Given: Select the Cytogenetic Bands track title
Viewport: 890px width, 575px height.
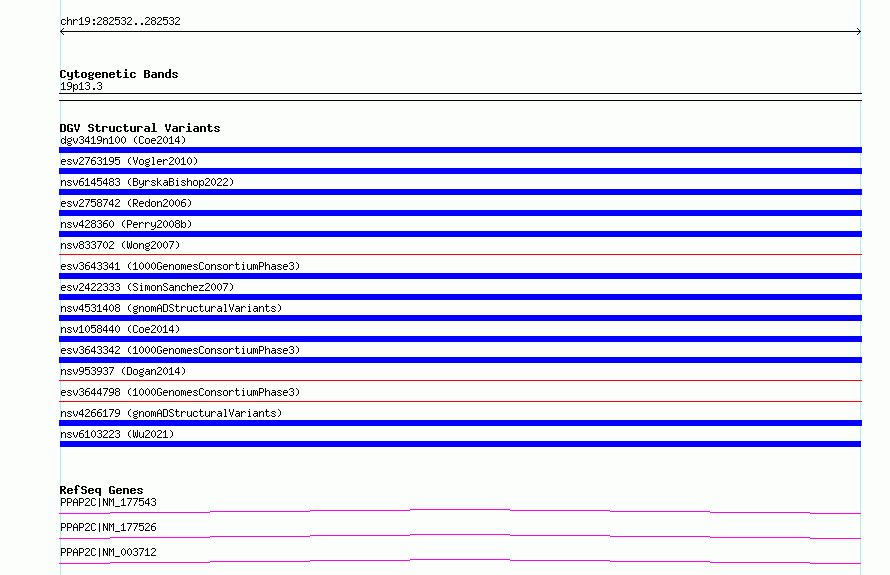Looking at the screenshot, I should tap(119, 74).
